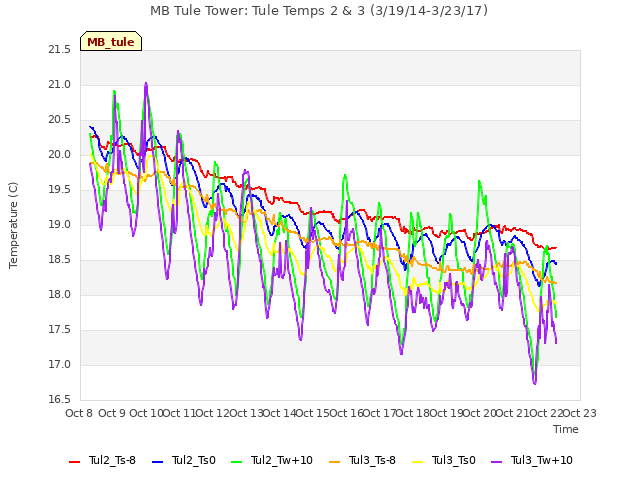Click the red Tul2_Ts-8 legend swatch
The width and height of the screenshot is (640, 480).
point(75,461)
